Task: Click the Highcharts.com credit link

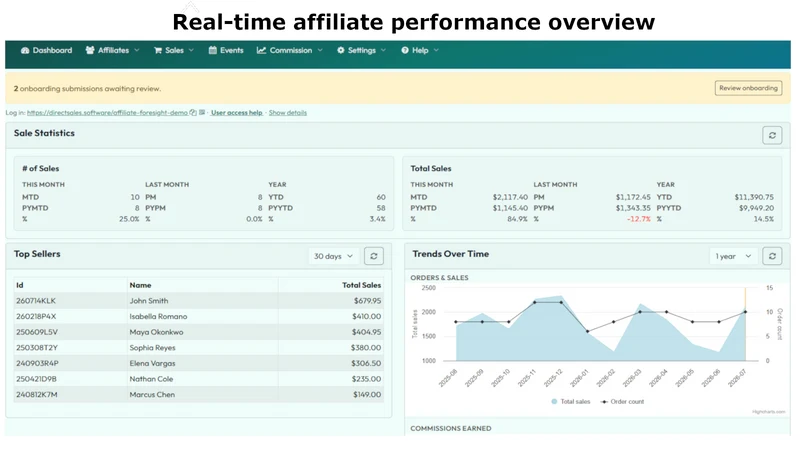Action: tap(768, 412)
